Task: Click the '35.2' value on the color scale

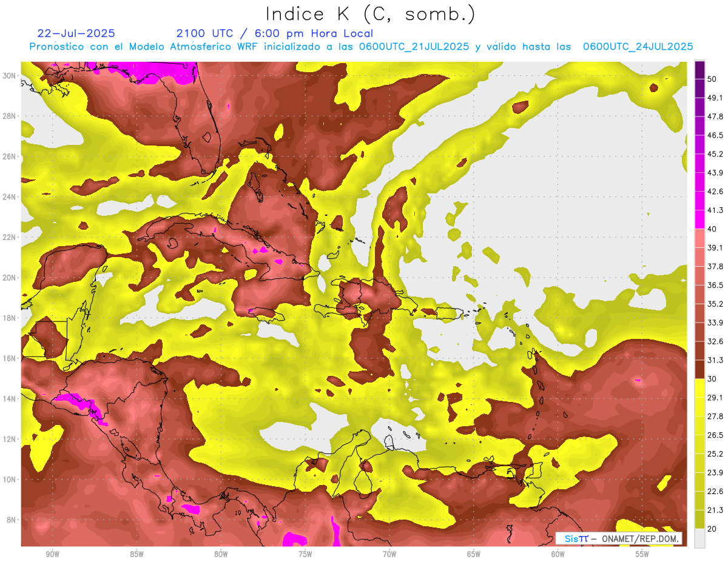Action: (x=715, y=304)
